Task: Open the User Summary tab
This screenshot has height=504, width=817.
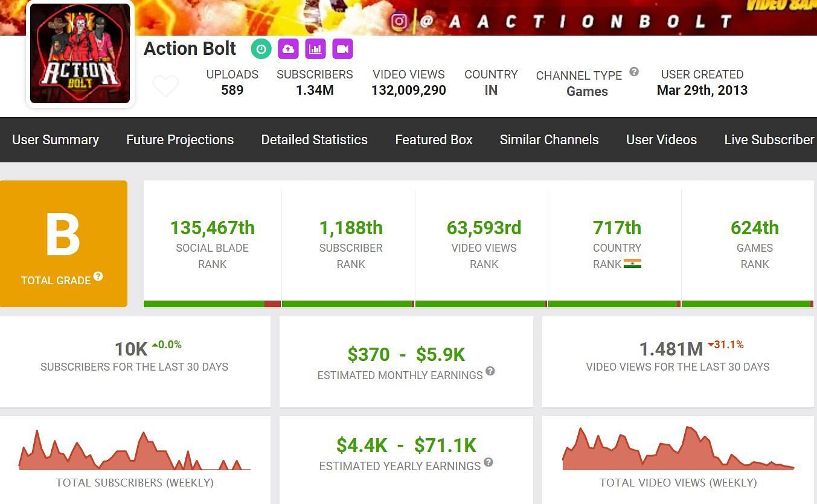Action: coord(56,139)
